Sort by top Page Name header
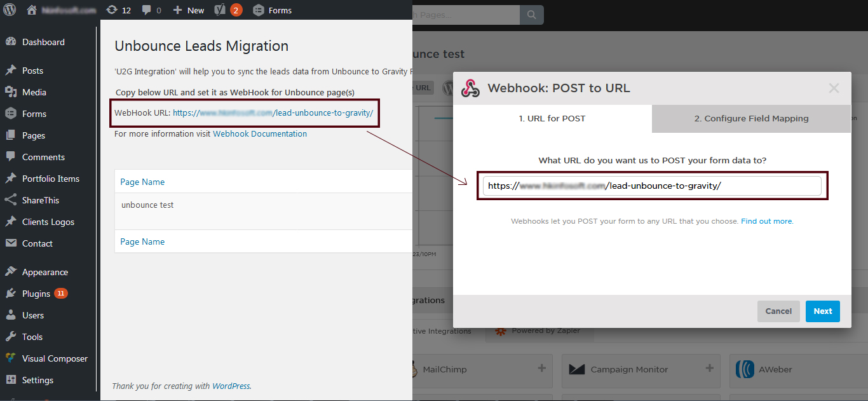 (142, 182)
